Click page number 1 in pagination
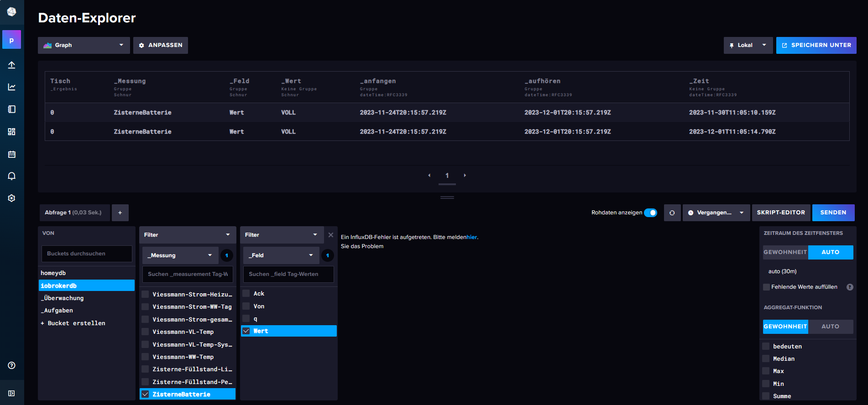 (447, 175)
